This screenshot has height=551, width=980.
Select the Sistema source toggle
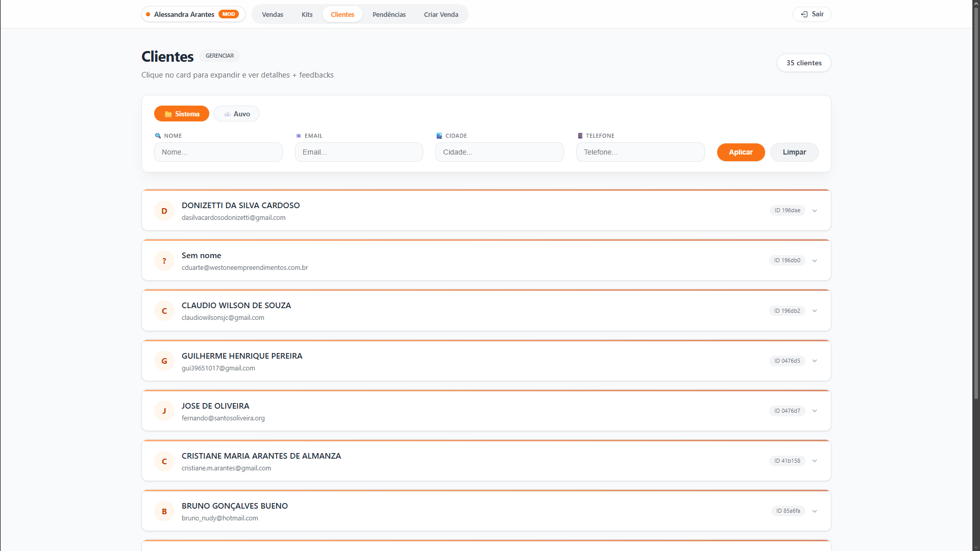(182, 114)
